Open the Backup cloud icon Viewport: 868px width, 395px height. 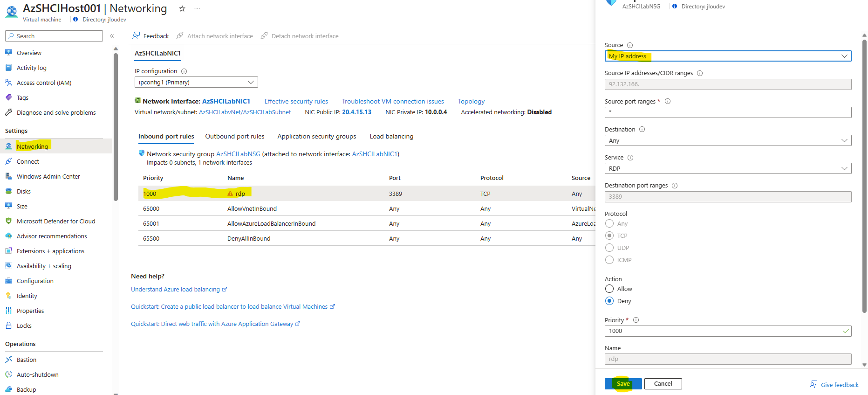pyautogui.click(x=8, y=389)
